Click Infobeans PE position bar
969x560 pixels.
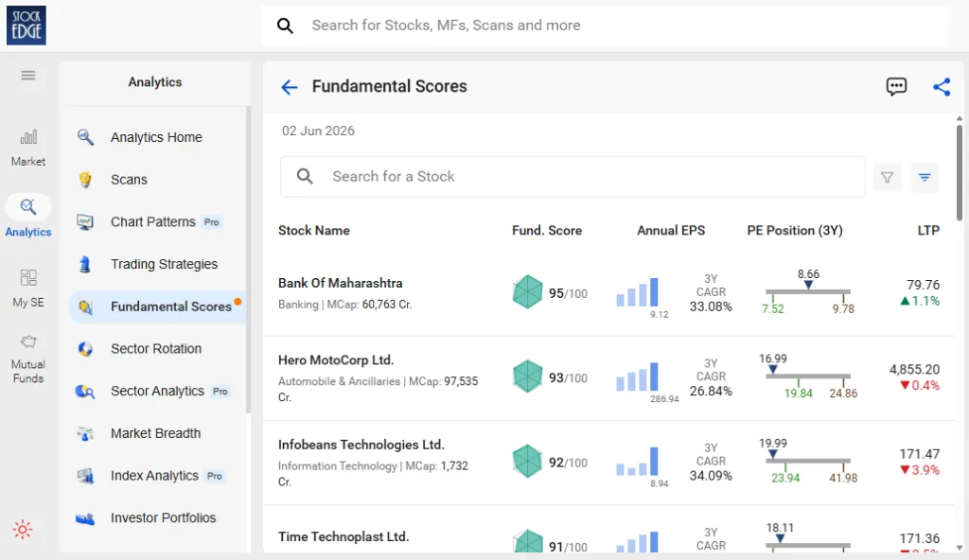pos(808,461)
